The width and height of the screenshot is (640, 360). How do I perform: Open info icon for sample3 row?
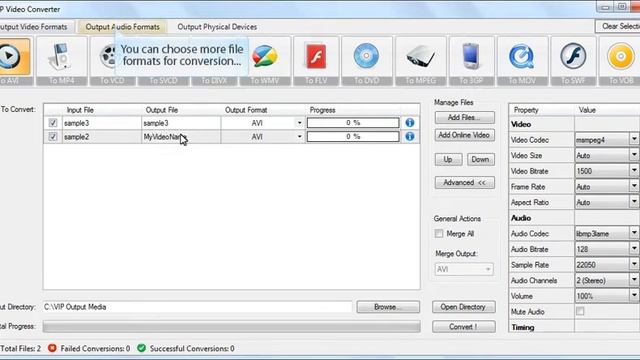click(x=410, y=122)
